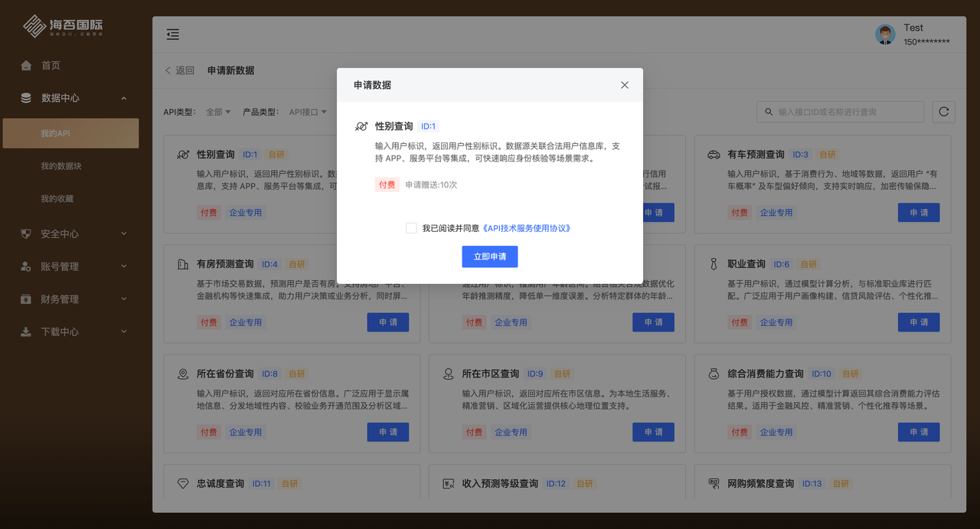Click the ID:10 badge
The width and height of the screenshot is (980, 529).
(x=822, y=374)
